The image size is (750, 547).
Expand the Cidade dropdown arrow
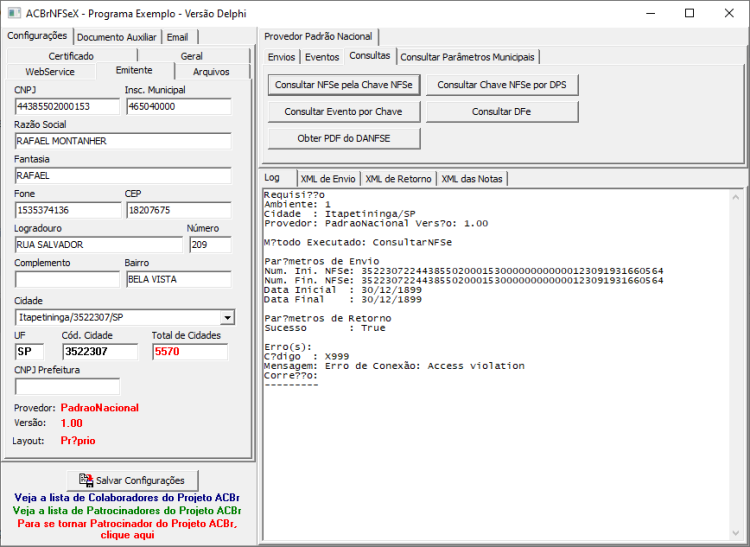[228, 317]
